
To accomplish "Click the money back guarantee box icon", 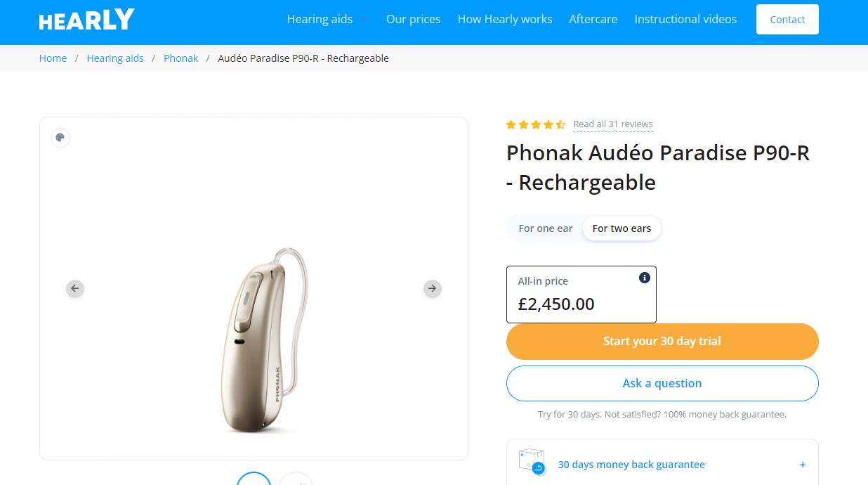I will [x=532, y=463].
